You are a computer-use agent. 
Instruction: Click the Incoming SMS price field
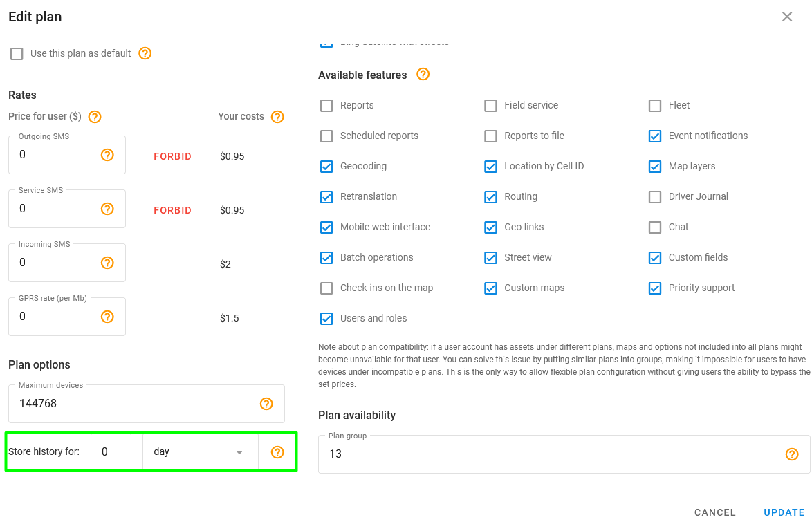(55, 263)
